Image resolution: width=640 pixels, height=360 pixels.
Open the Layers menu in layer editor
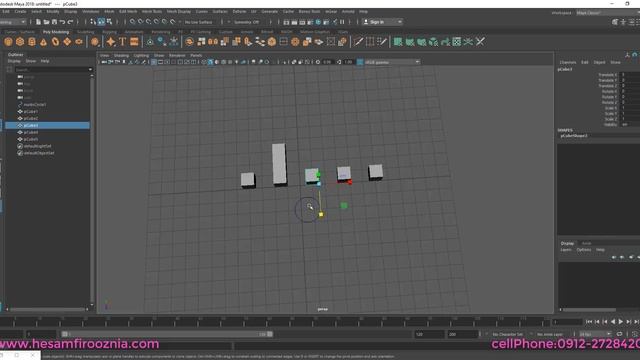(x=566, y=250)
